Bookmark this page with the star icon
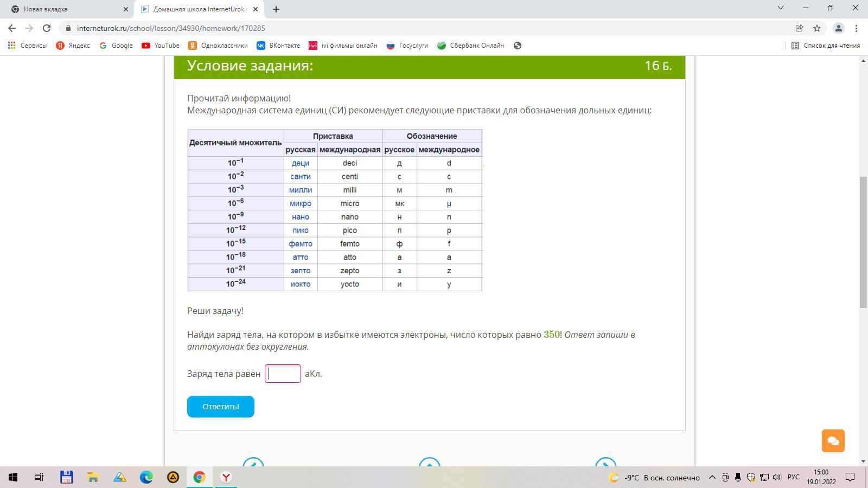This screenshot has height=488, width=868. pos(817,28)
